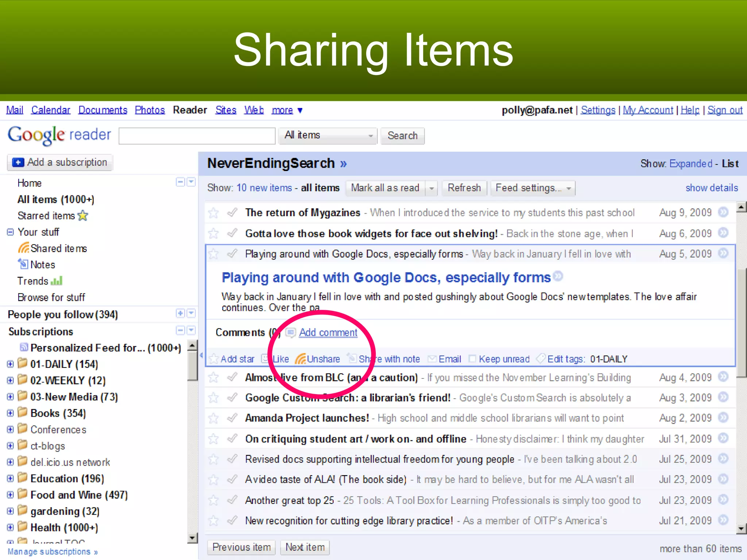This screenshot has height=560, width=747.
Task: Toggle read checkmark for 'Google Custom Search' item
Action: 232,397
